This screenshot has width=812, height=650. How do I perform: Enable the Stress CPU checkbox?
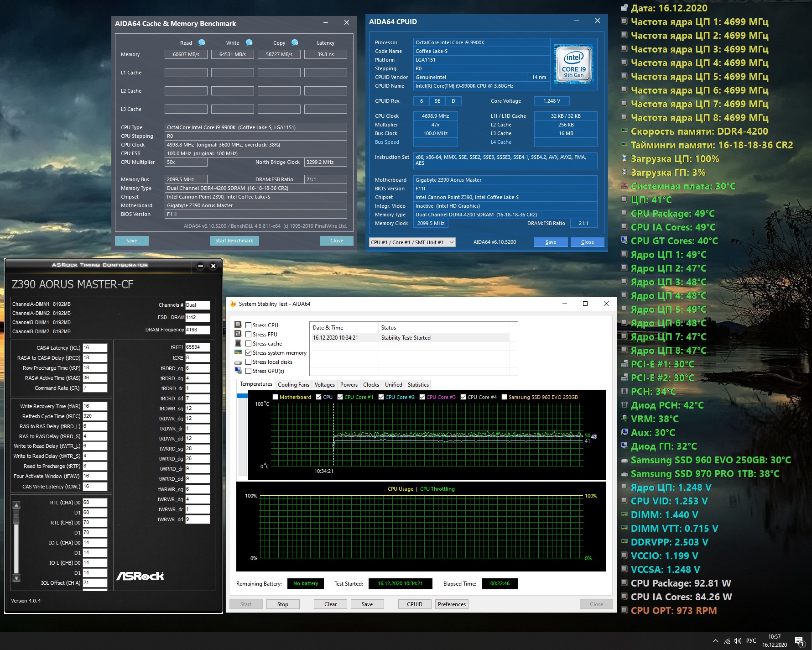(249, 325)
